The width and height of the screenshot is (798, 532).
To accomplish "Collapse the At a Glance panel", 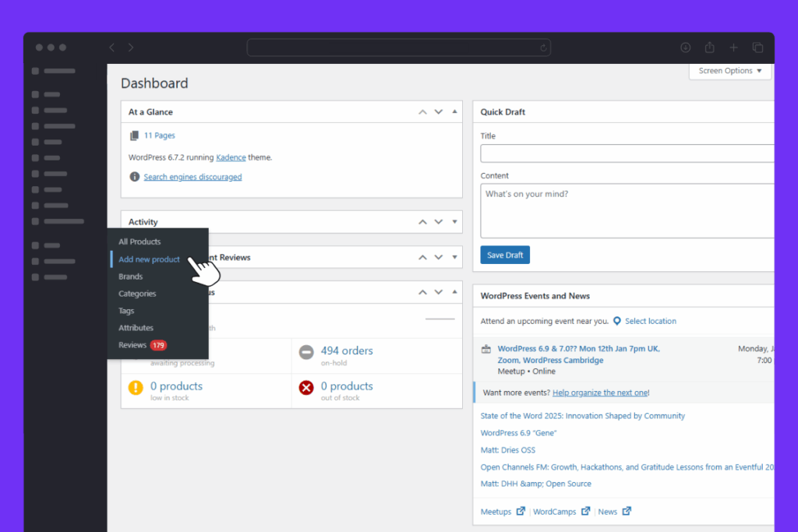I will 455,112.
